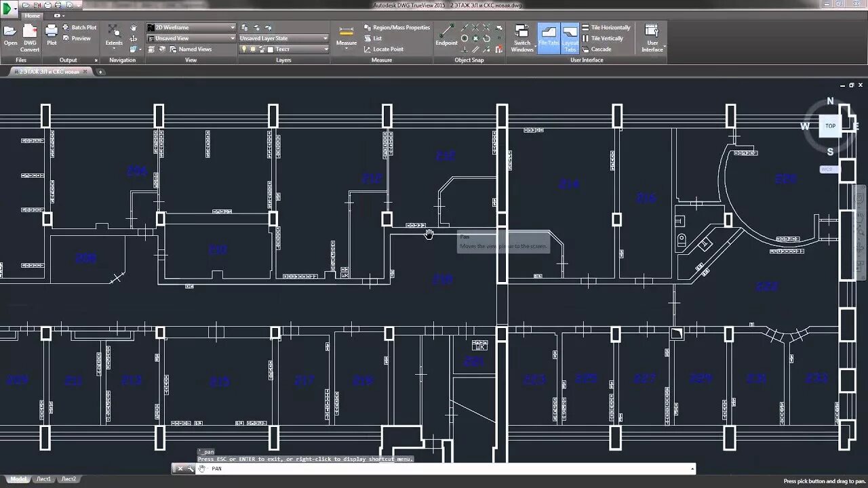Click the W compass direction on ViewCube
Viewport: 868px width, 488px height.
pyautogui.click(x=805, y=126)
